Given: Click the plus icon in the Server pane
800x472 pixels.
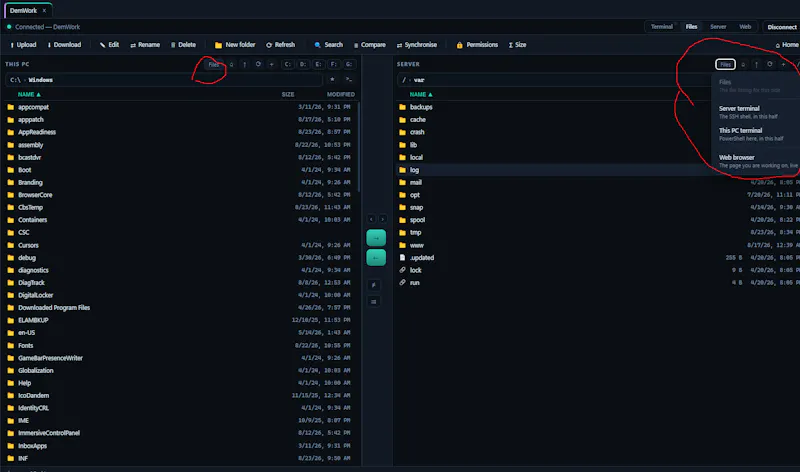Looking at the screenshot, I should [783, 64].
